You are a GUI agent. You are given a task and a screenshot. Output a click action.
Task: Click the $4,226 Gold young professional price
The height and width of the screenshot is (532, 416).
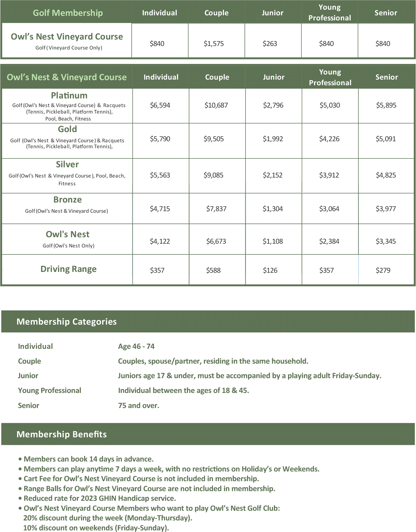coord(330,139)
